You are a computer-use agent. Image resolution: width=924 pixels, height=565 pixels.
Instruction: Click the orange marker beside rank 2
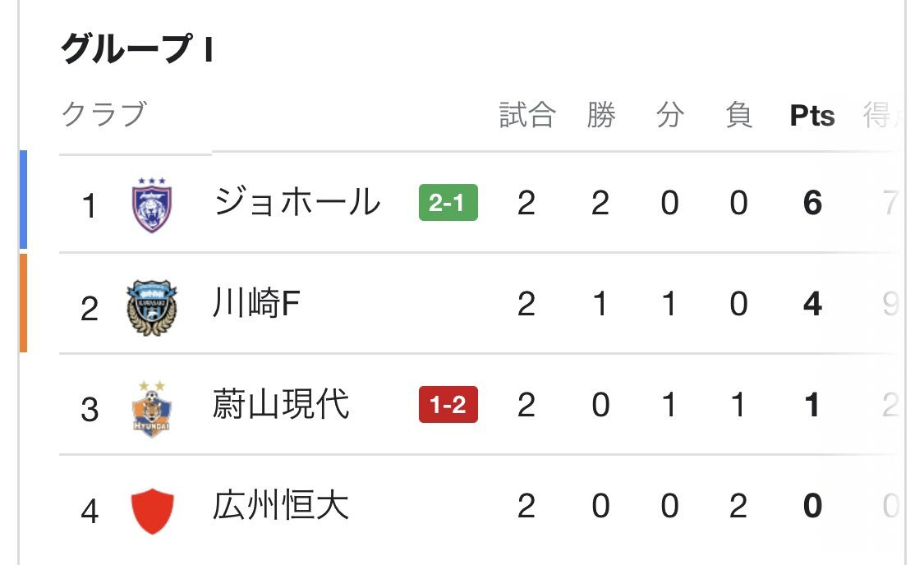24,303
